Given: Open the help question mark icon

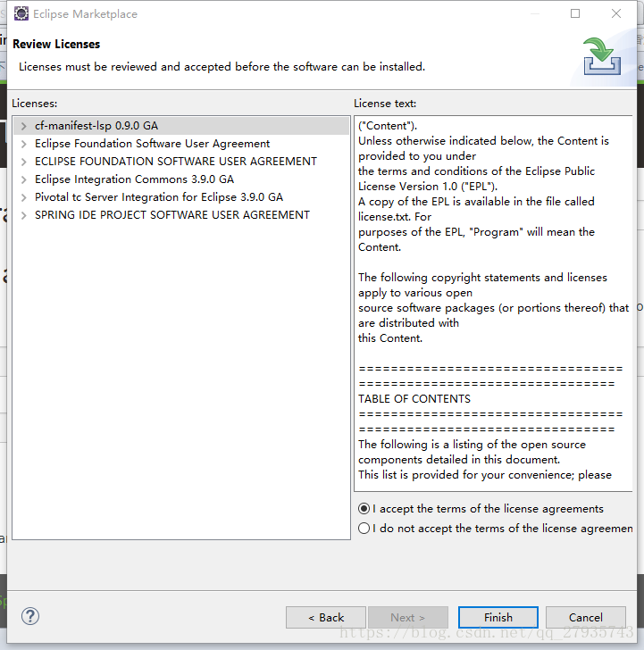Looking at the screenshot, I should coord(30,616).
